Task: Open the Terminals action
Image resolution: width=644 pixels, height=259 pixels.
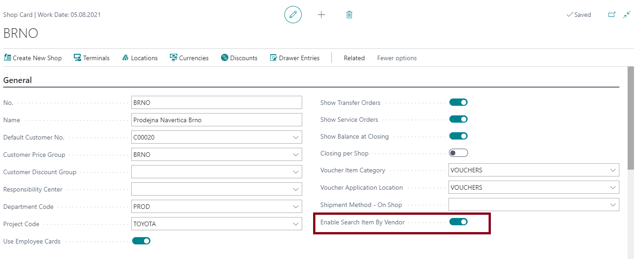Action: (92, 58)
